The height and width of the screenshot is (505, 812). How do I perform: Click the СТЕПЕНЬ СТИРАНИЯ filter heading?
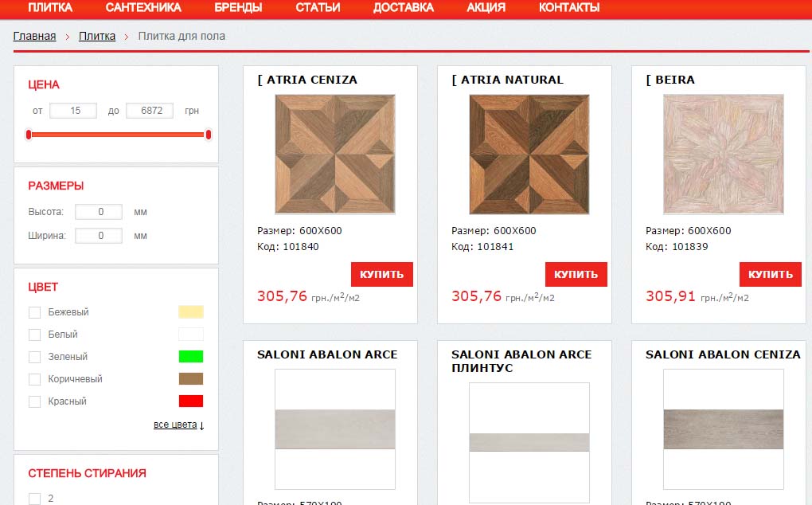[87, 473]
